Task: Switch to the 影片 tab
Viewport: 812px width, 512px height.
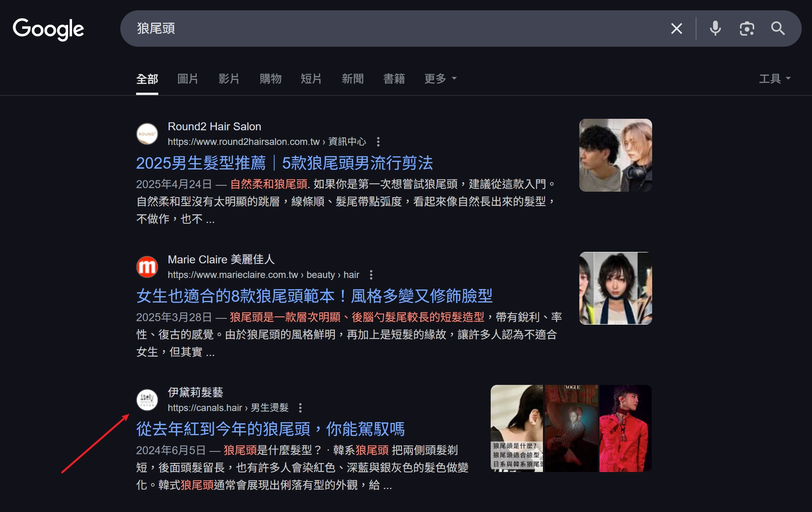Action: 229,79
